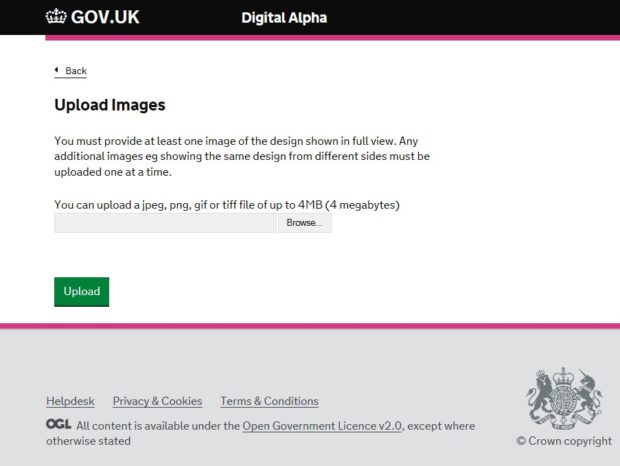The image size is (620, 466).
Task: Click the paragraph about providing one image
Action: pyautogui.click(x=242, y=157)
